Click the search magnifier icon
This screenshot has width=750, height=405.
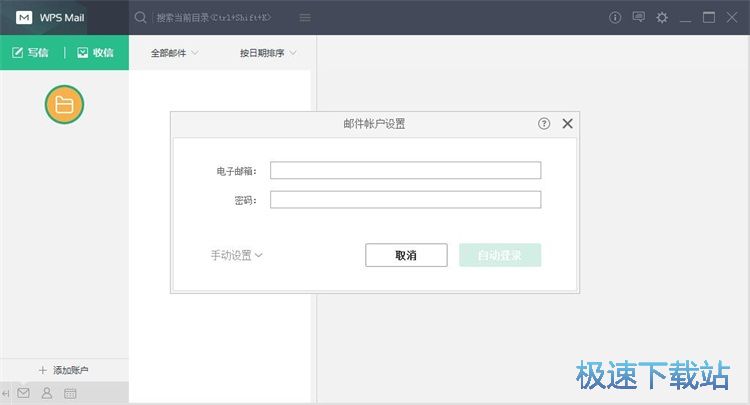click(141, 17)
